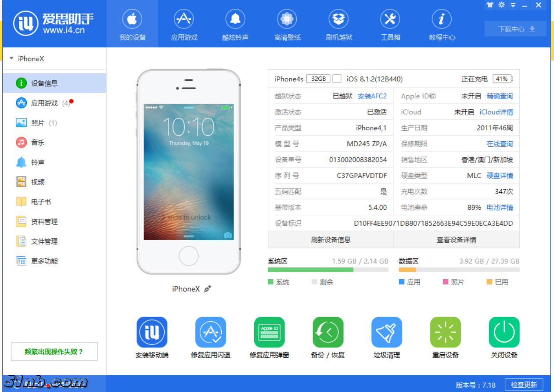
Task: Click the 查看设备详情 button
Action: click(457, 240)
